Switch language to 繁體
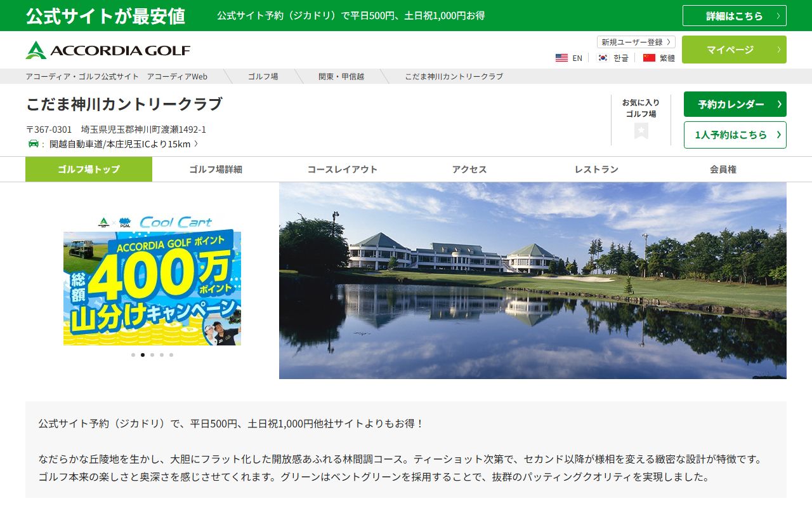812x508 pixels. pyautogui.click(x=667, y=58)
